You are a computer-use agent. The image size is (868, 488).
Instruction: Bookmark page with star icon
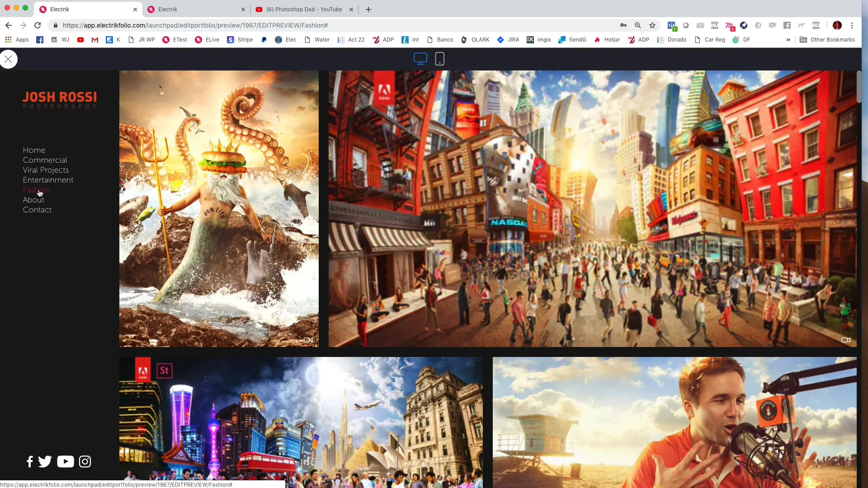click(x=652, y=25)
